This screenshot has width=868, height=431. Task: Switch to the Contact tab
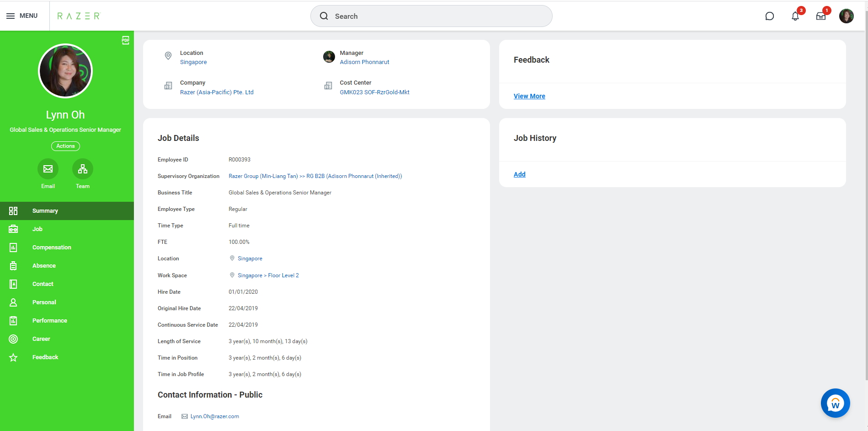pos(67,284)
